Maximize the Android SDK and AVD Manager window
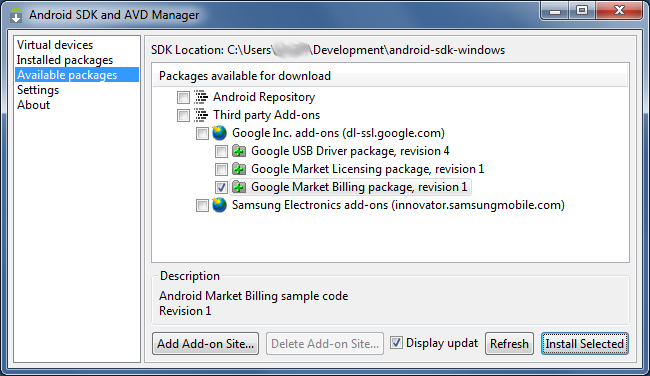650x376 pixels. point(582,11)
